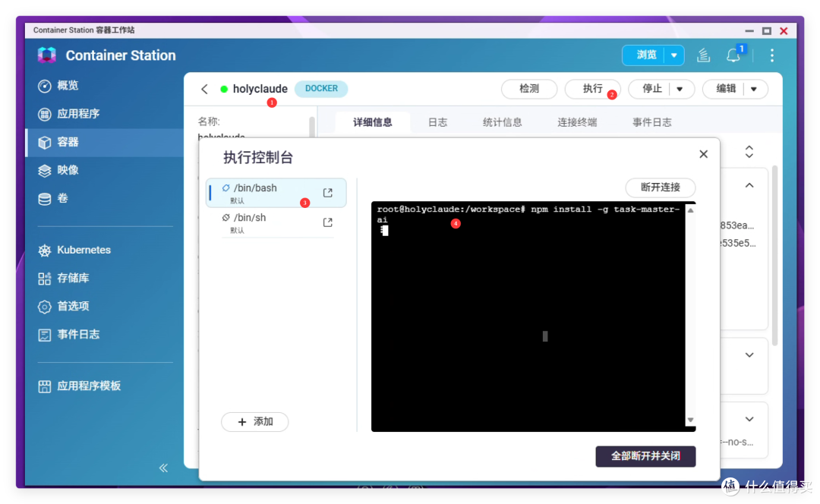This screenshot has width=820, height=504.
Task: Expand the second details section chevron
Action: point(749,355)
